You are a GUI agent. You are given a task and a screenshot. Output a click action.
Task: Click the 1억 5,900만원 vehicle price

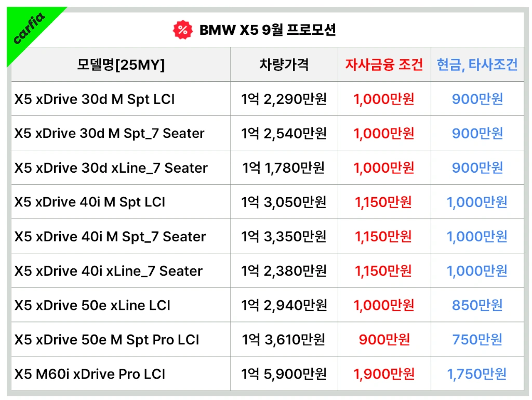284,373
